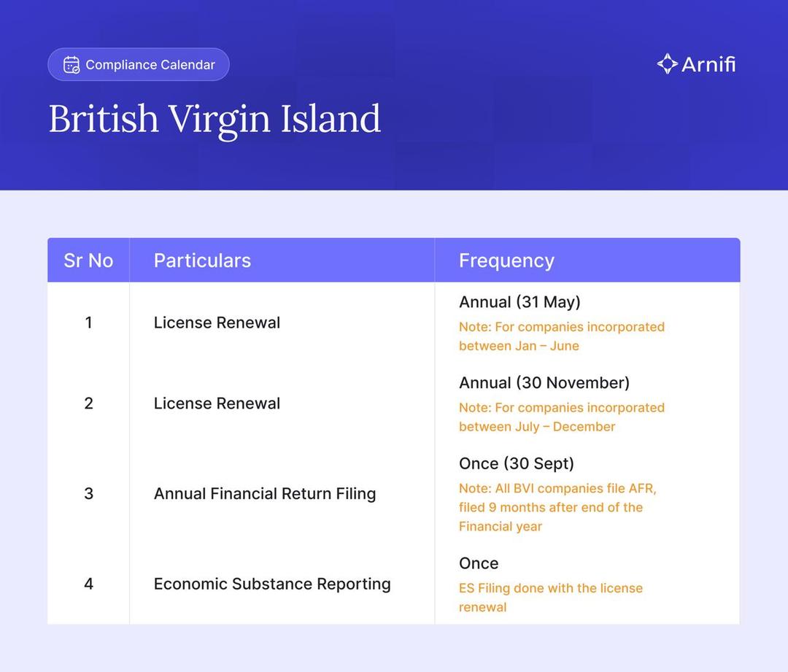Click the Arnifi star logo icon
The image size is (788, 672).
point(667,64)
